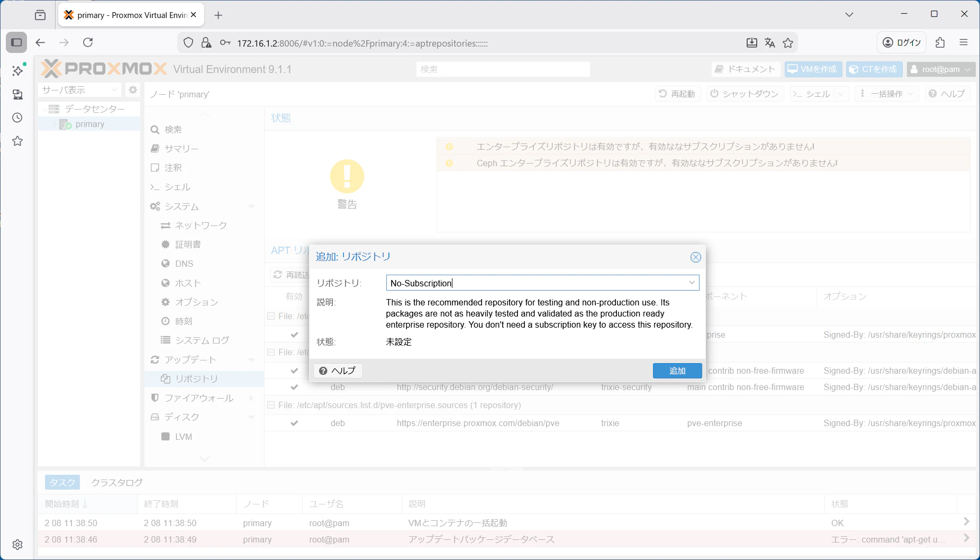Switch to the クラスタログ tab

[x=117, y=482]
